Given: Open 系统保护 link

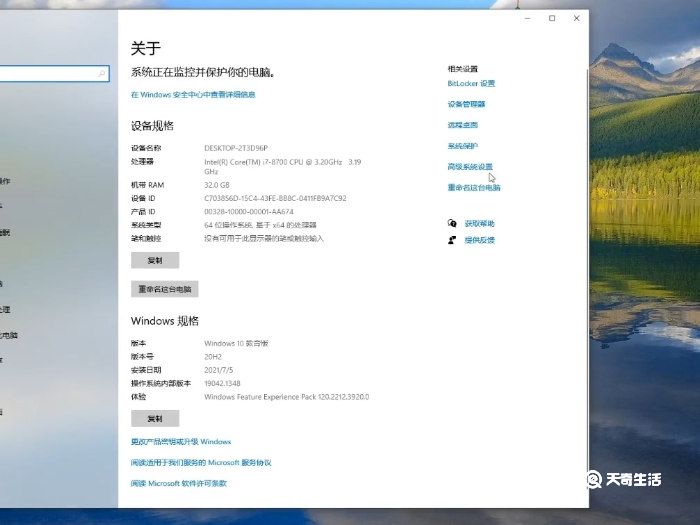Looking at the screenshot, I should pos(462,146).
